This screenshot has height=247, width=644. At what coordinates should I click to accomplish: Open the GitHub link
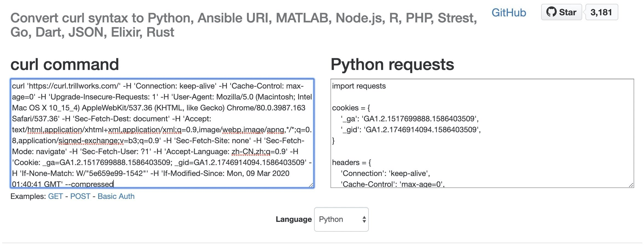pyautogui.click(x=509, y=13)
